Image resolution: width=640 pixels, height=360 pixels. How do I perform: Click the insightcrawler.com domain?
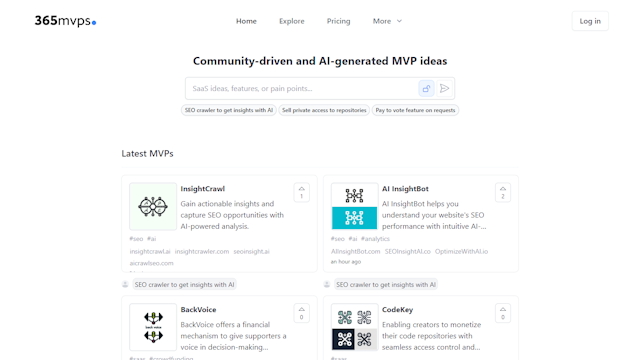[x=202, y=251]
